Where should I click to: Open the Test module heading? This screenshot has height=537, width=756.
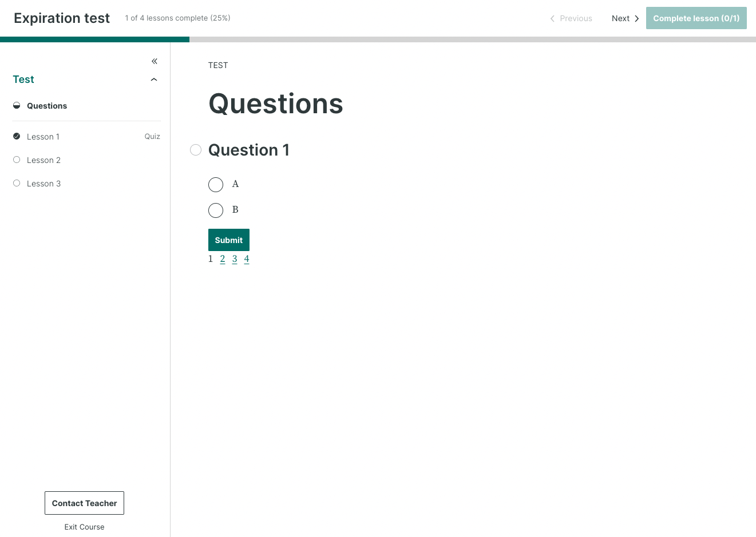23,79
